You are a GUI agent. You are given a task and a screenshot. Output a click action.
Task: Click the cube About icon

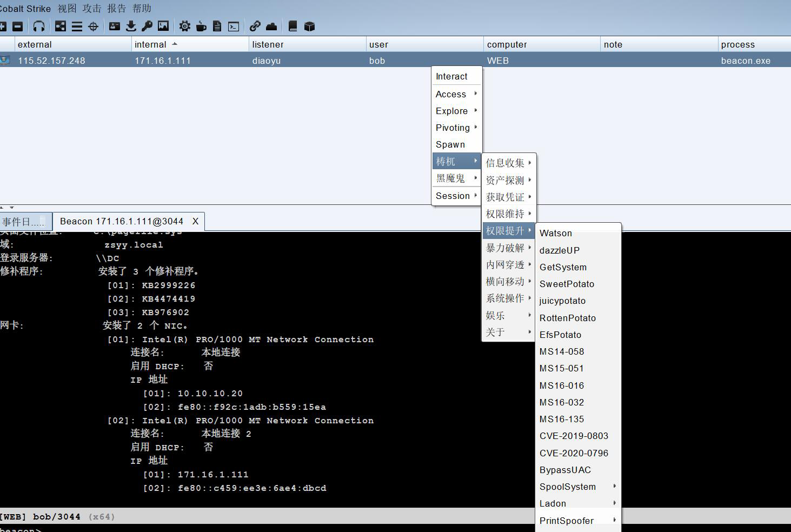[309, 26]
